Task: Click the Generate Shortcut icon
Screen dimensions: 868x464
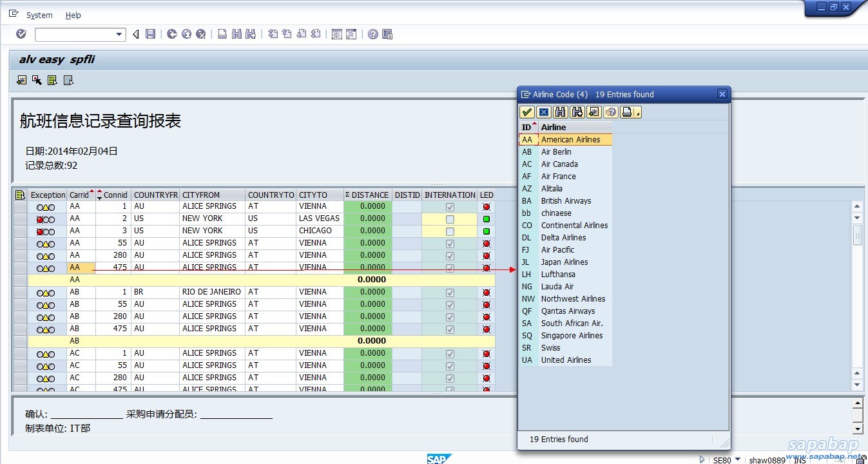Action: pos(351,34)
